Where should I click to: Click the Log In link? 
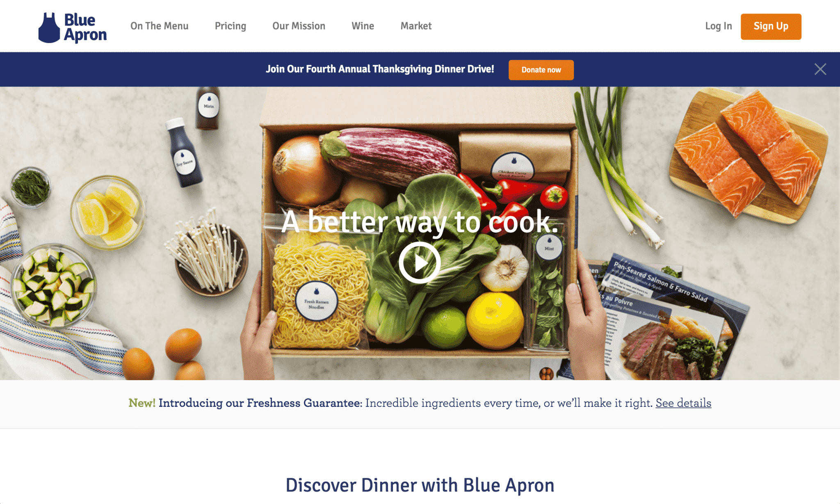pyautogui.click(x=718, y=26)
